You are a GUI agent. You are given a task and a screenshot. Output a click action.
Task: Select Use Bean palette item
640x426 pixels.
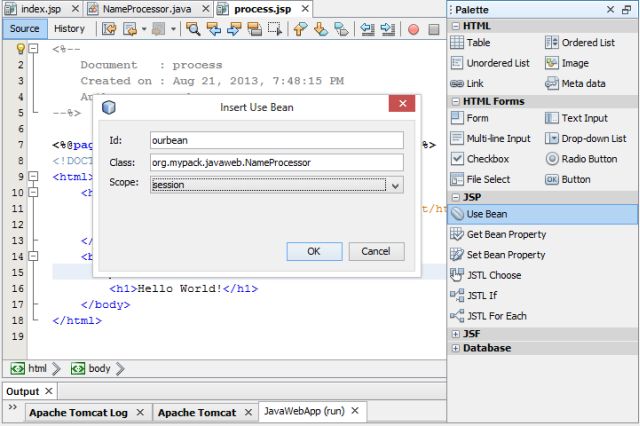(542, 214)
